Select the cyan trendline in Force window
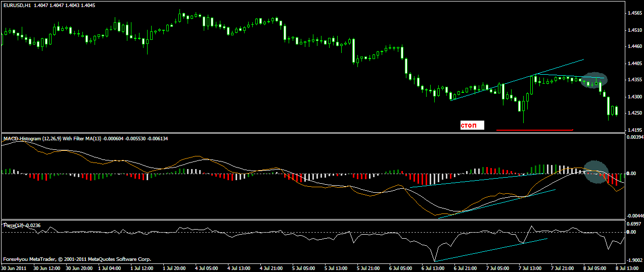The width and height of the screenshot is (644, 272). tap(490, 250)
